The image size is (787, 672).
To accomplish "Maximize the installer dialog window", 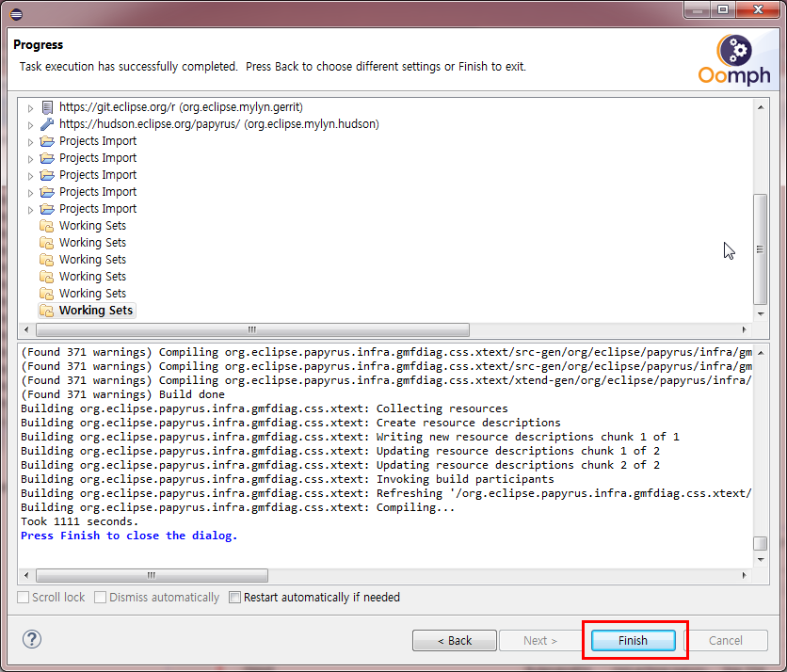I will (723, 9).
